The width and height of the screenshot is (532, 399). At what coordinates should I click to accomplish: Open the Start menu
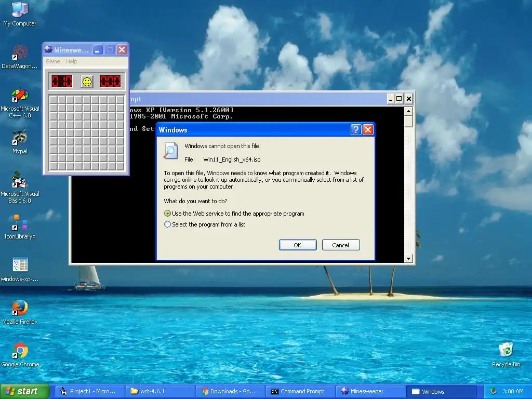24,391
